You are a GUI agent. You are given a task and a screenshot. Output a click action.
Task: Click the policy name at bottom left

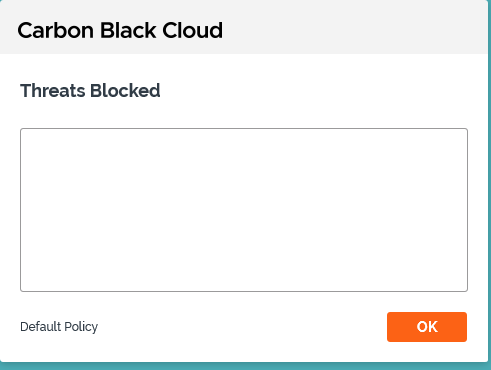tap(59, 327)
